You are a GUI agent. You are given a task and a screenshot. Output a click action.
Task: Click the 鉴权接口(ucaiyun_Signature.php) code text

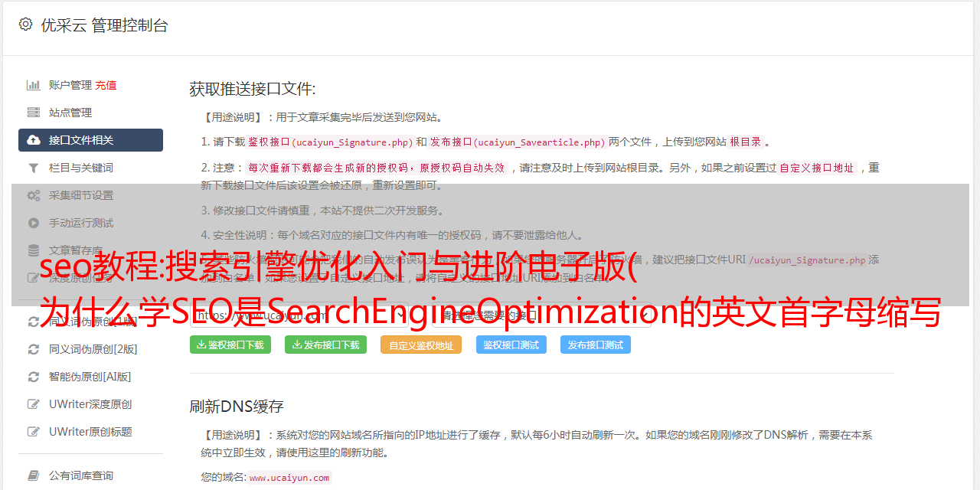[x=330, y=142]
